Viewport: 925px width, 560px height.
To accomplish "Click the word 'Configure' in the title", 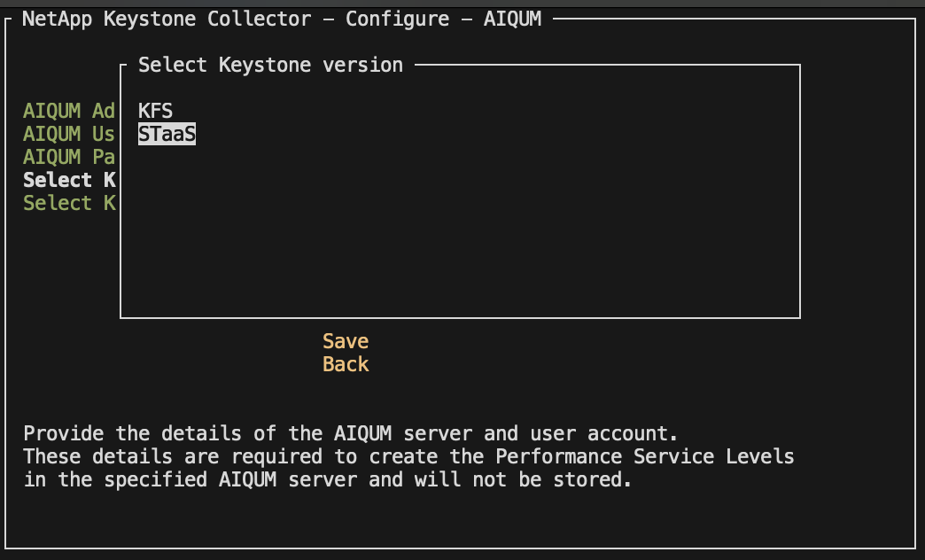I will pos(397,19).
